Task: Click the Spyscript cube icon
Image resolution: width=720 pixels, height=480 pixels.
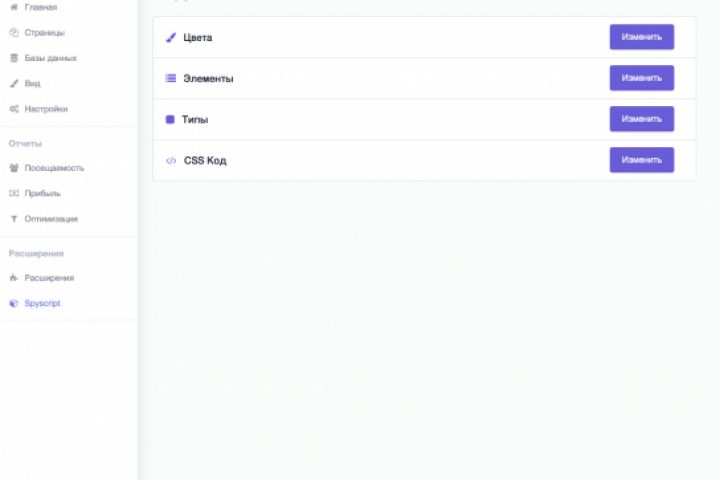Action: [14, 303]
